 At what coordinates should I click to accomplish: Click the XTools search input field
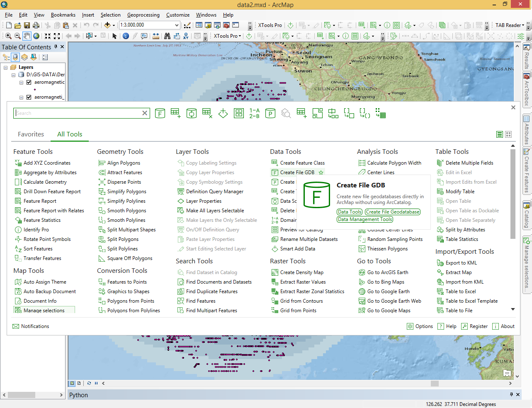79,113
